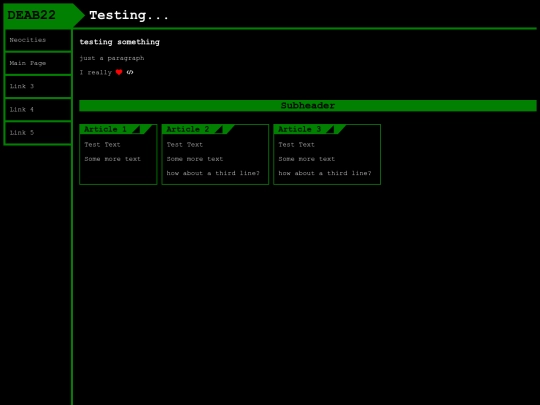The height and width of the screenshot is (405, 540).
Task: Click the Article 1 title tab
Action: [116, 129]
